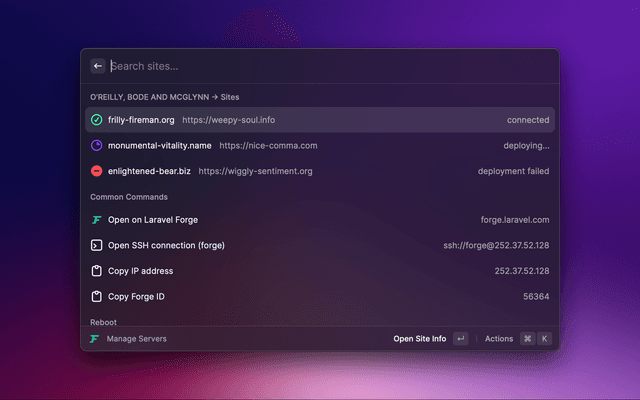
Task: Click the Manage Servers label
Action: pos(137,339)
